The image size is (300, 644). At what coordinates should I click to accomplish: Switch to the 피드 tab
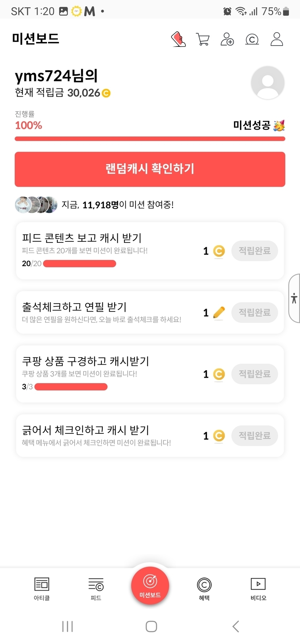click(96, 589)
